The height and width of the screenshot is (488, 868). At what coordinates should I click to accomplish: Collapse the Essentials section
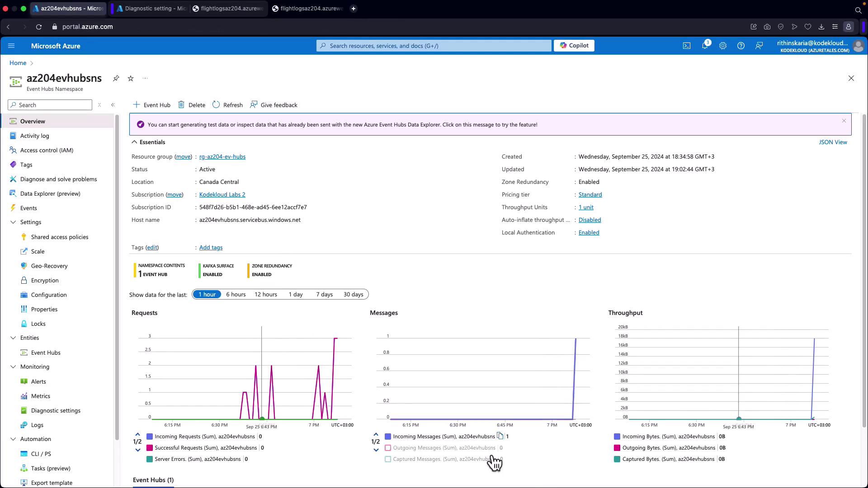pyautogui.click(x=134, y=142)
